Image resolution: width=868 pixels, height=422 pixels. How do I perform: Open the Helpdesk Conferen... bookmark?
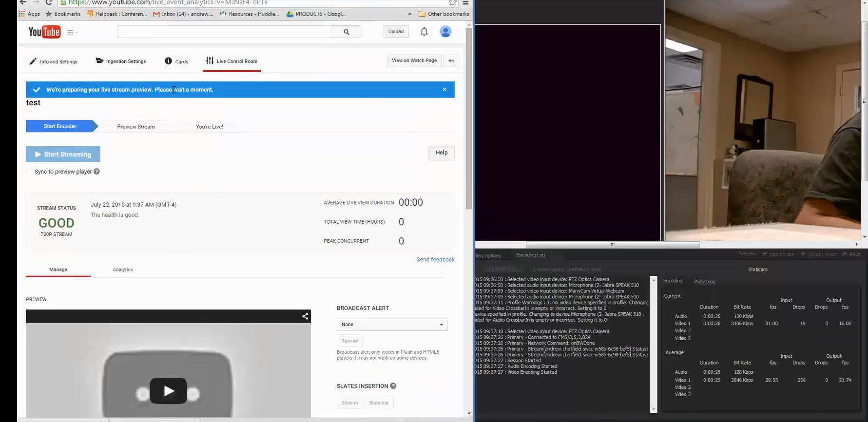coord(117,14)
